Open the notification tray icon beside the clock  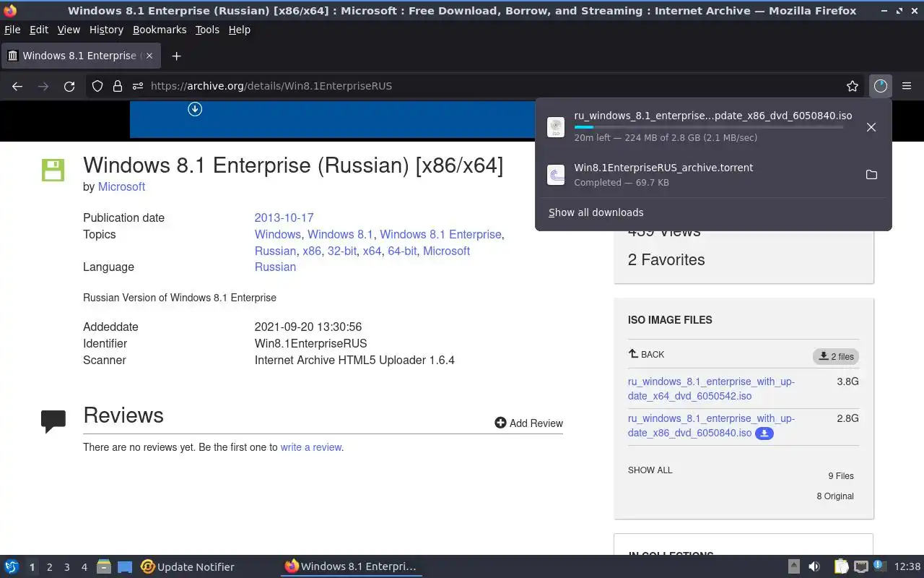click(880, 566)
